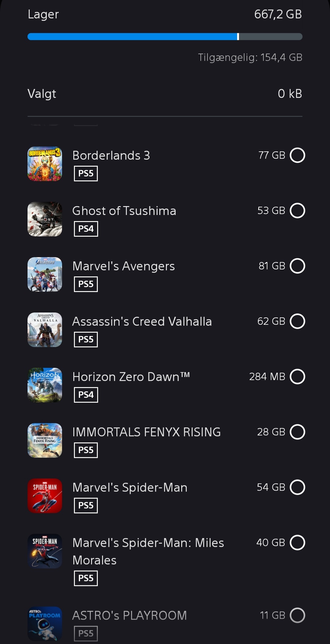Tap the red Marvel's Spider-Man icon

(x=45, y=496)
